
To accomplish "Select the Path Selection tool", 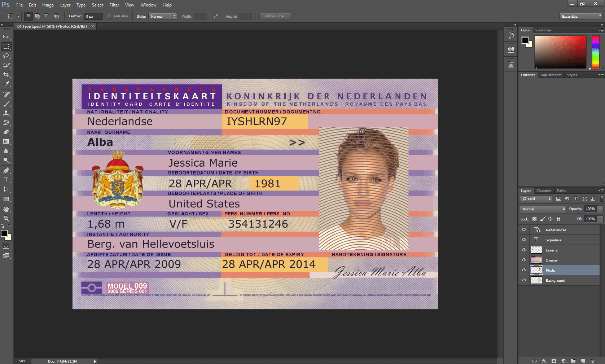I will pyautogui.click(x=6, y=189).
